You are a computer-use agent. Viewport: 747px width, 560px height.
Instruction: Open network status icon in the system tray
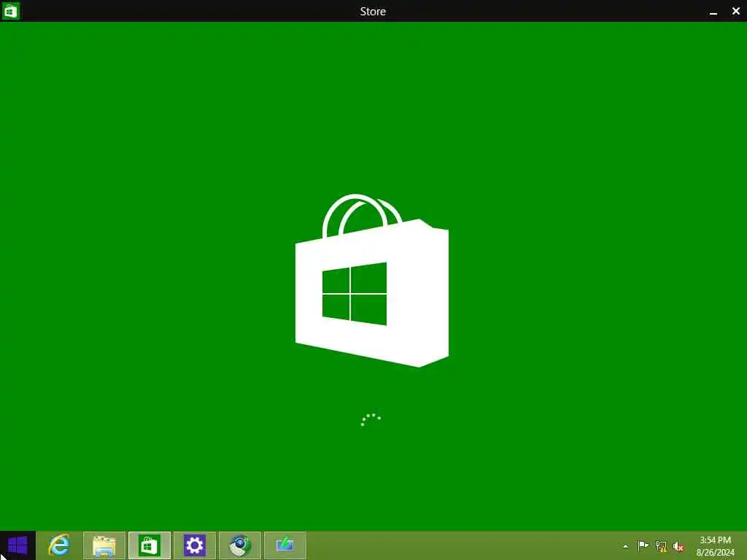(661, 546)
